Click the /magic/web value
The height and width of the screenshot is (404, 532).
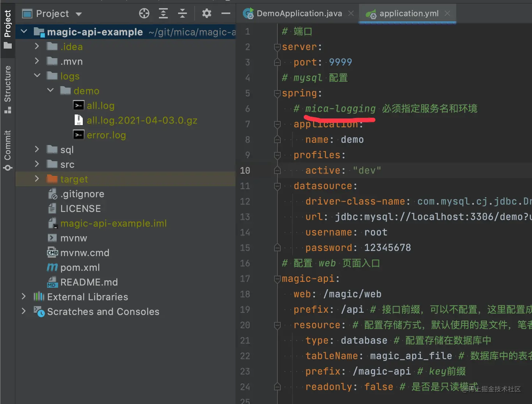click(352, 294)
